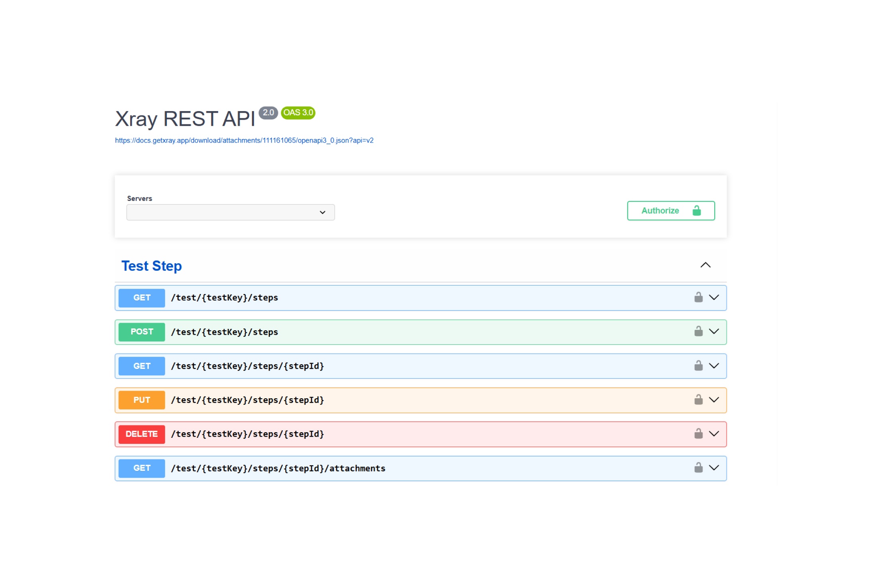The width and height of the screenshot is (880, 588).
Task: Click the lock icon inside Authorize button
Action: [696, 211]
